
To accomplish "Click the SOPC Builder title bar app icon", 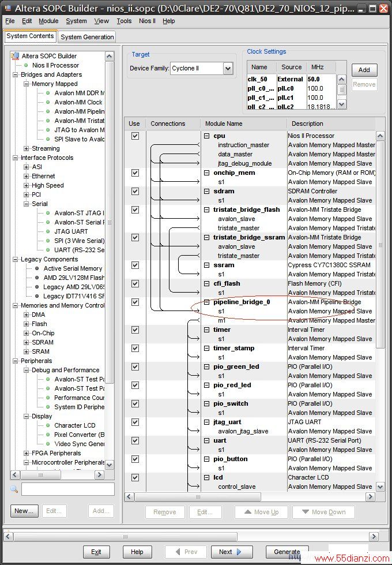I will click(8, 8).
